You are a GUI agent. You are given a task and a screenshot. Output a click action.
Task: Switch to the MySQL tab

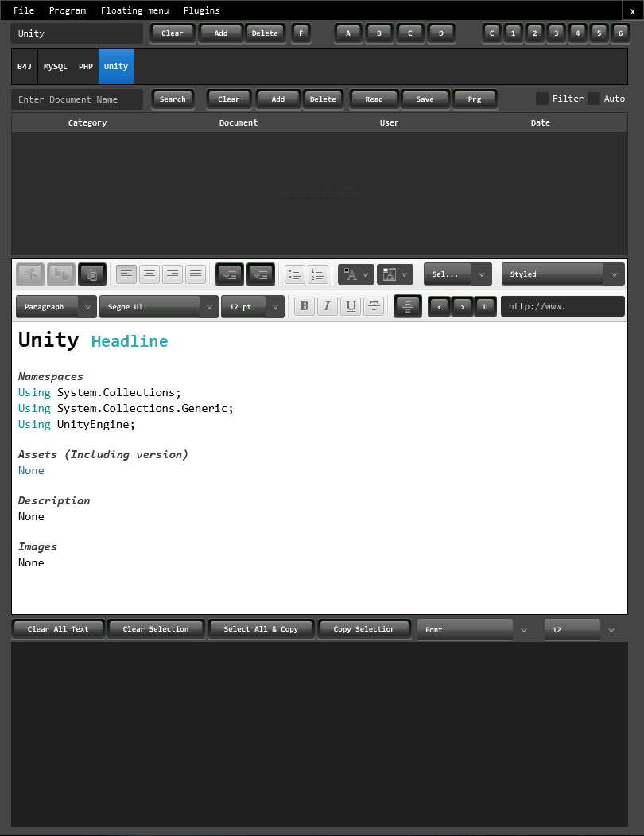tap(55, 66)
